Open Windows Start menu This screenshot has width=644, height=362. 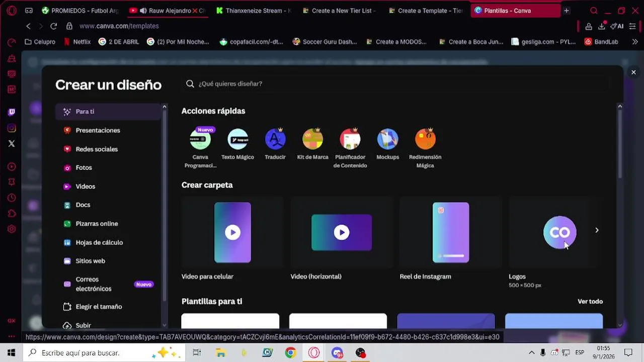tap(12, 352)
